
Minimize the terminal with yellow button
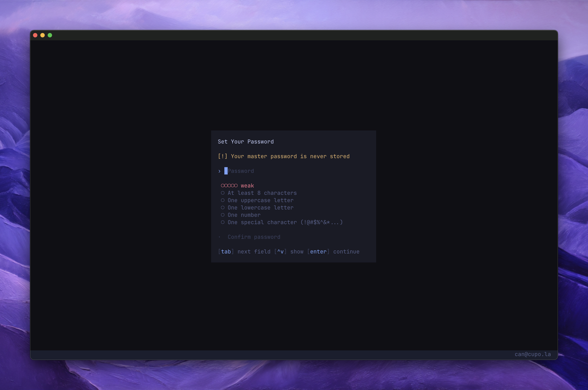(43, 35)
